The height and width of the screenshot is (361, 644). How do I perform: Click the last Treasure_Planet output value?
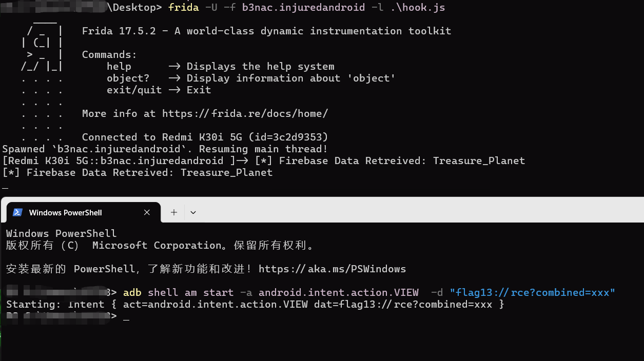point(226,173)
